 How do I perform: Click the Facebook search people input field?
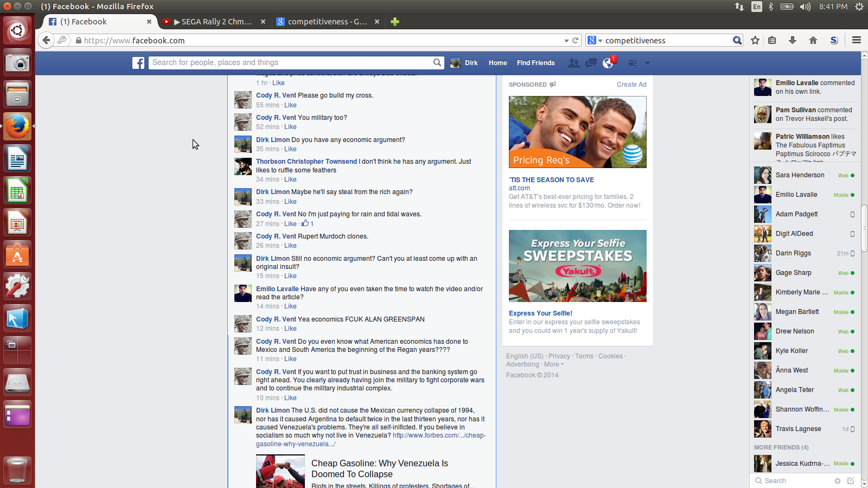pyautogui.click(x=290, y=63)
